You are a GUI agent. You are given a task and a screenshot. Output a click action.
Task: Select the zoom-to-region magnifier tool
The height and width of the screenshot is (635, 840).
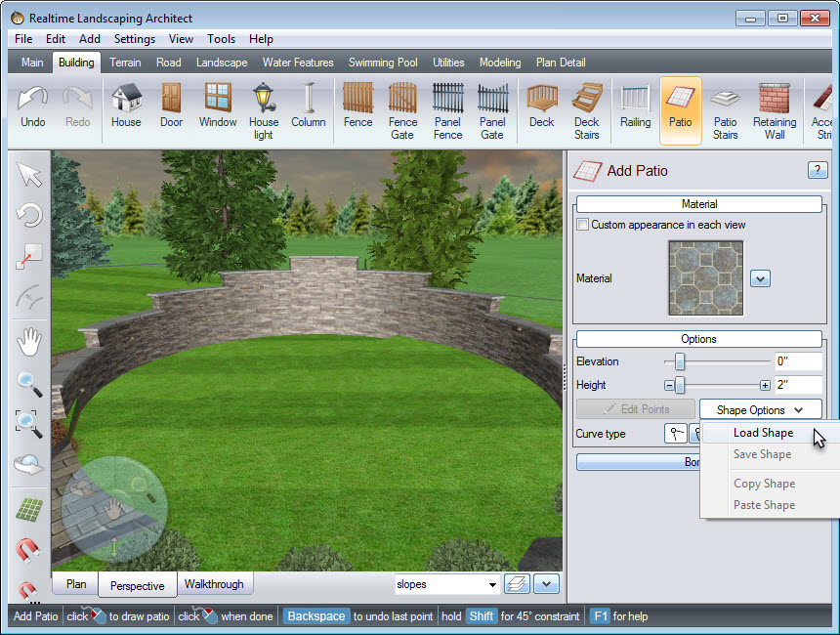point(29,424)
